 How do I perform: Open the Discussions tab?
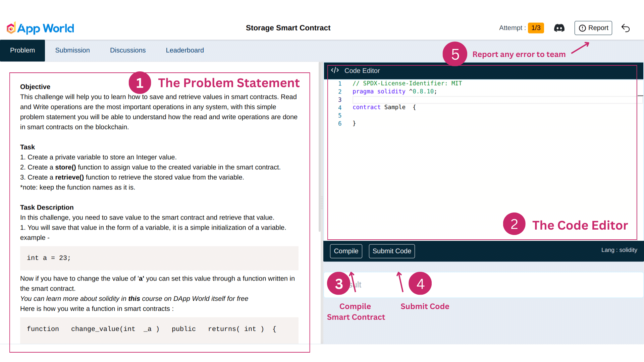pyautogui.click(x=128, y=50)
